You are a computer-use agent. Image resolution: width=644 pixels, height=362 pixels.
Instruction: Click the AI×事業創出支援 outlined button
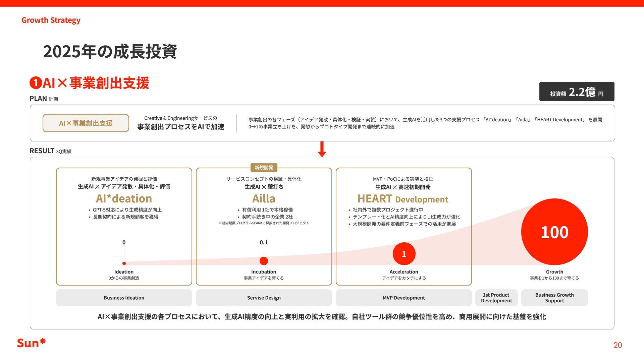coord(86,123)
